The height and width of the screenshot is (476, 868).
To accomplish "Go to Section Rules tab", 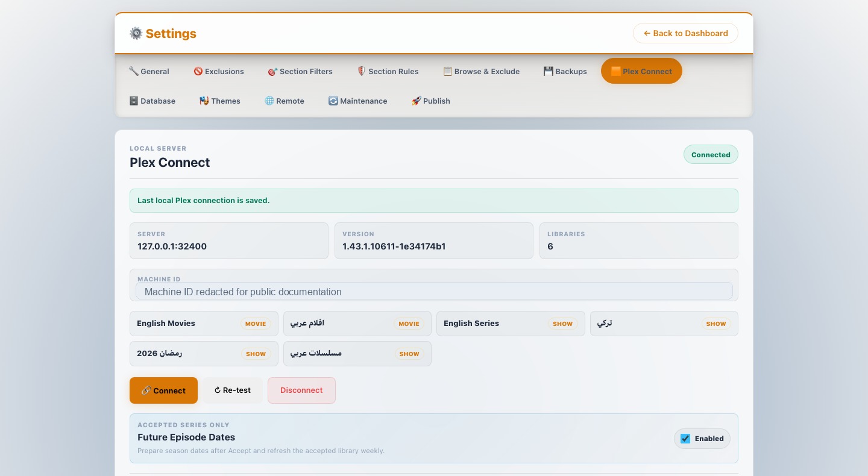I will pyautogui.click(x=388, y=71).
